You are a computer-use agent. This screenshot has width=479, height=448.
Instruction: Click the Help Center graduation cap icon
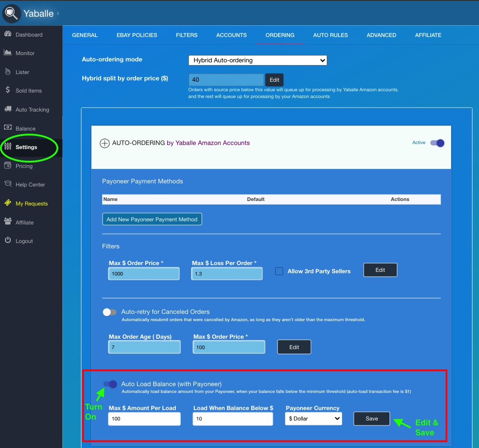tap(8, 184)
